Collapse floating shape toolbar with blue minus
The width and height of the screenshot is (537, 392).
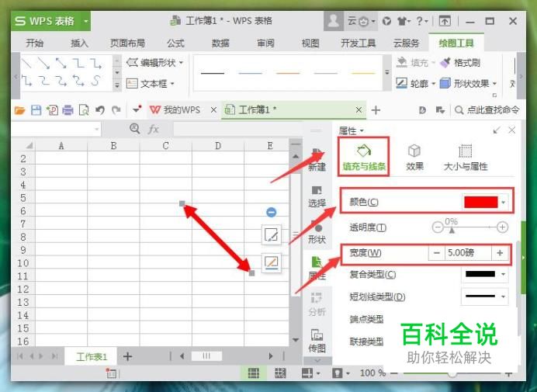(272, 213)
